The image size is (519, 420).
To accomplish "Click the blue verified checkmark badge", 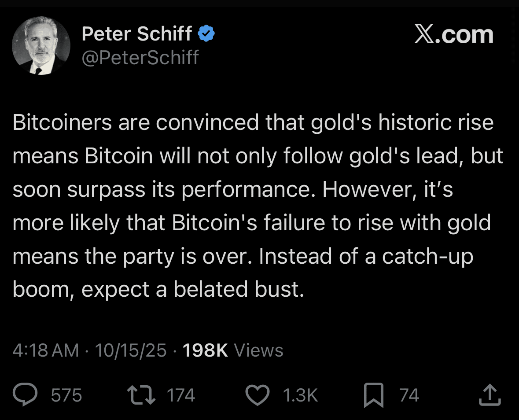I will (206, 34).
